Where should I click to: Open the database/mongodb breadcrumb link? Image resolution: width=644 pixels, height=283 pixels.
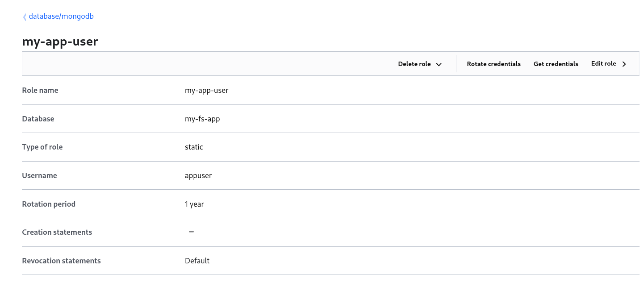click(x=61, y=17)
